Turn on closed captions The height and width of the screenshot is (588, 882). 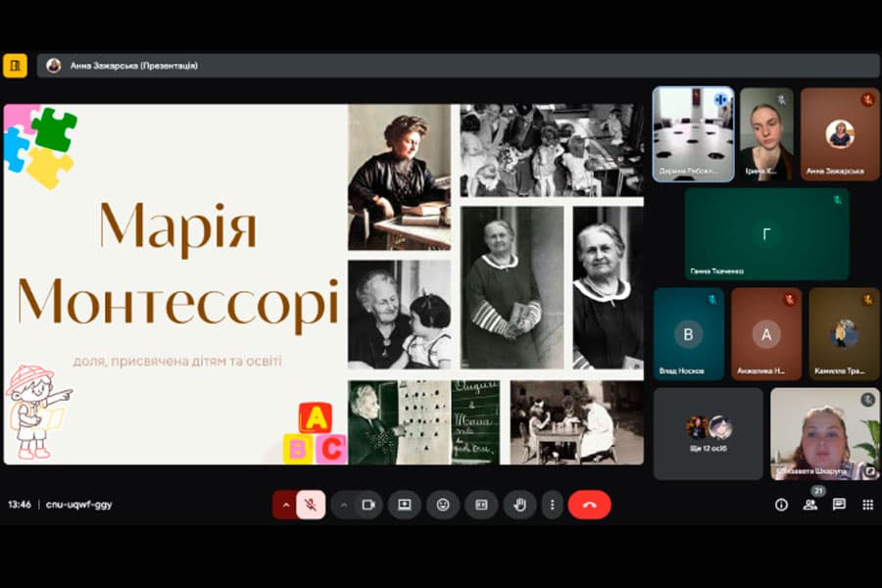[481, 505]
